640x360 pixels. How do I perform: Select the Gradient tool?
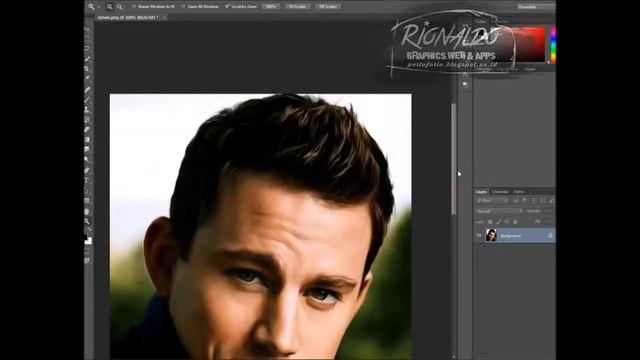pyautogui.click(x=88, y=140)
